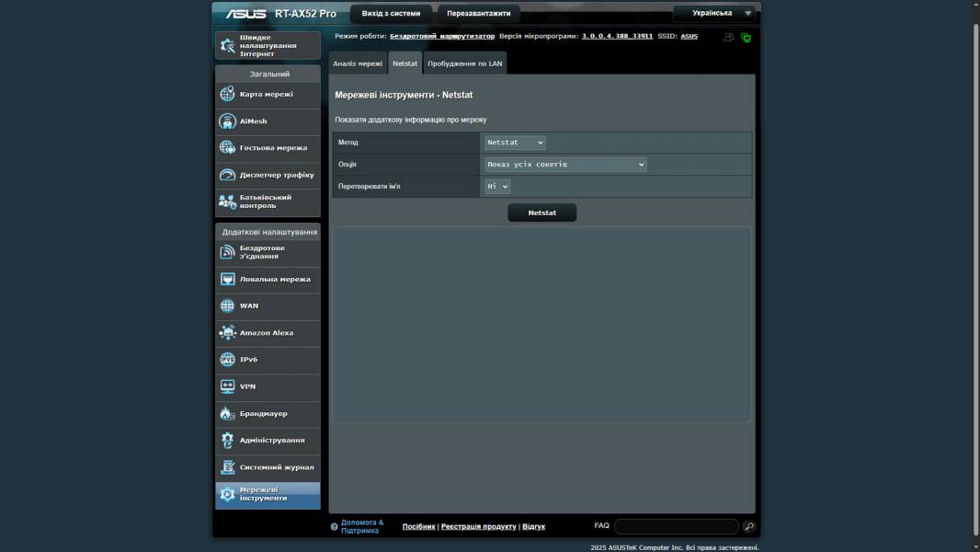Open Parental Controls family icon
Viewport: 980px width, 552px height.
coord(227,201)
